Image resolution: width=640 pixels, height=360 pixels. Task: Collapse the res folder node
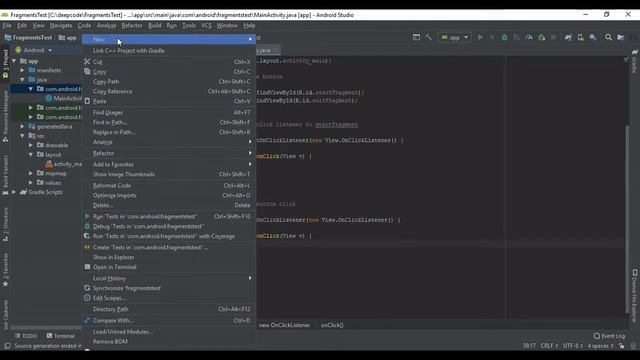22,136
